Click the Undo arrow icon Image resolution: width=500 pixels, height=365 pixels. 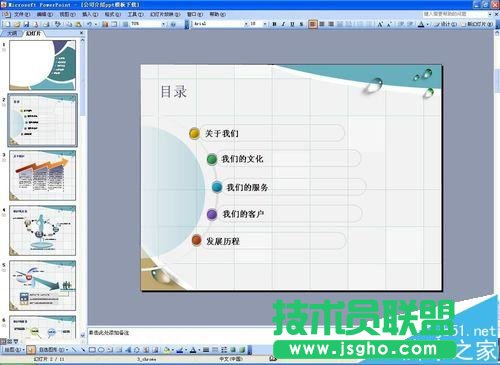[x=89, y=24]
